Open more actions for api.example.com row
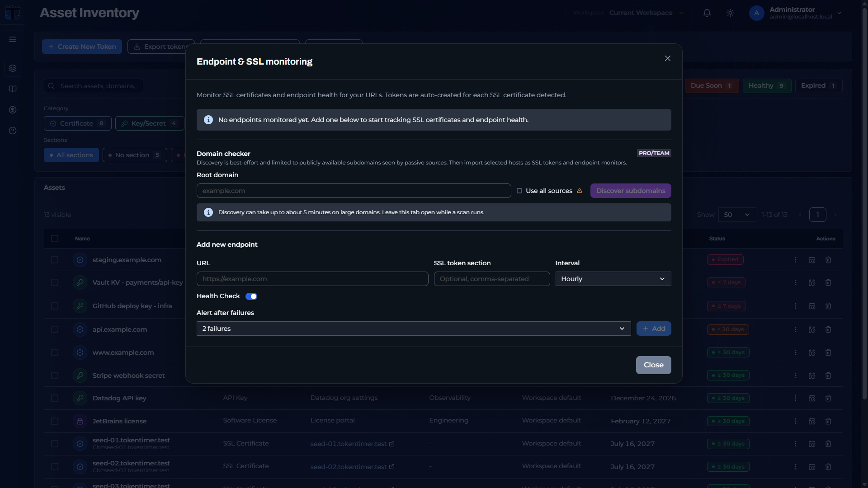 tap(796, 329)
